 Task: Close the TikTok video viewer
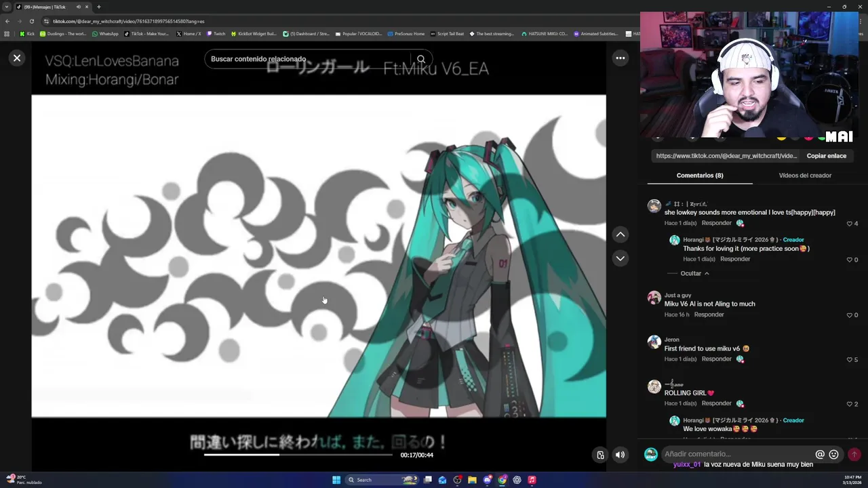click(x=17, y=58)
